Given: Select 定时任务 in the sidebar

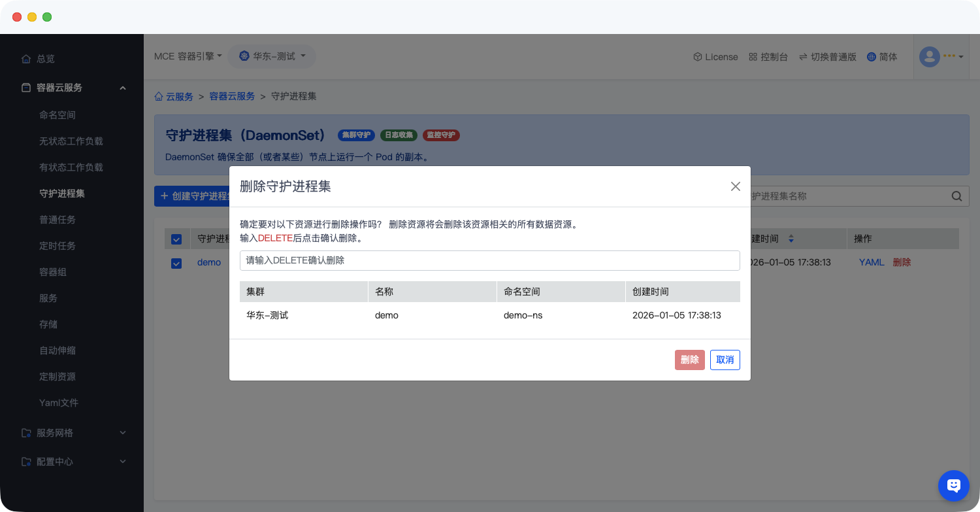Looking at the screenshot, I should pyautogui.click(x=57, y=246).
